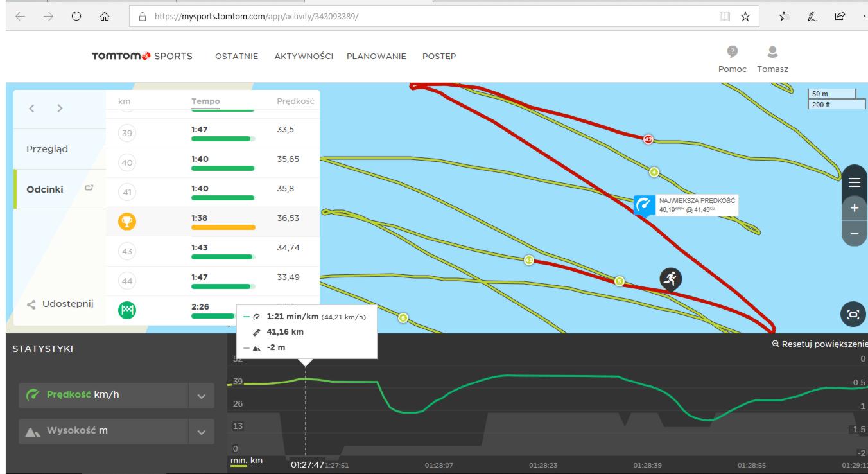Click the TomTom Sports logo
868x474 pixels.
coord(142,56)
